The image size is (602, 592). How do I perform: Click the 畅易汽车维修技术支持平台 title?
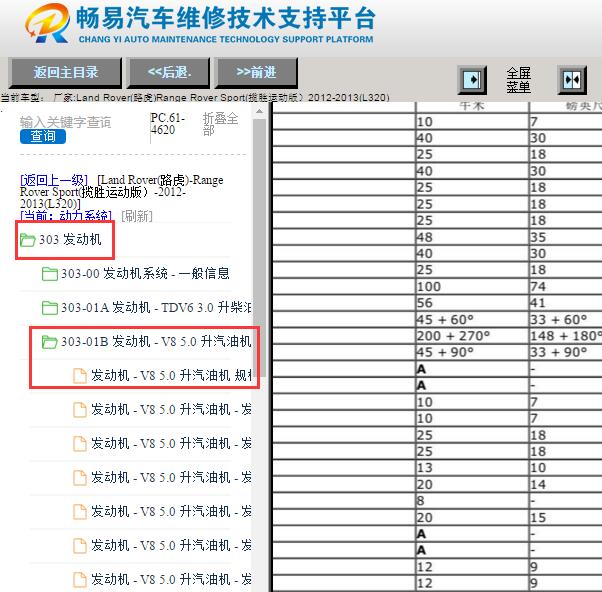226,18
